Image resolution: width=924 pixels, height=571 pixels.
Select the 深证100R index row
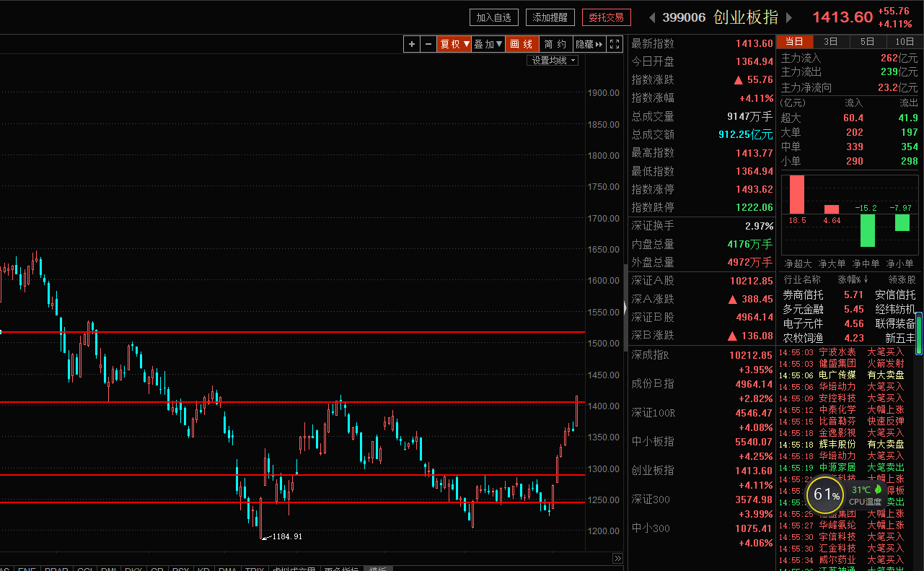coord(703,419)
